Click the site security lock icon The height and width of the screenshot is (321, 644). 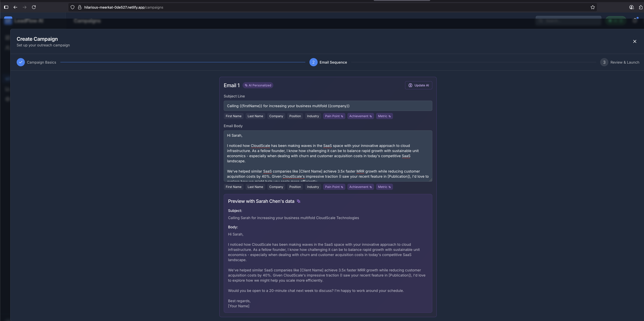pos(79,7)
